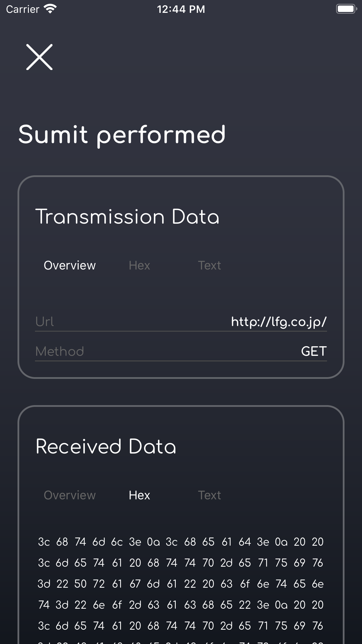Screen dimensions: 362x644
Task: Click the battery indicator icon
Action: [347, 9]
